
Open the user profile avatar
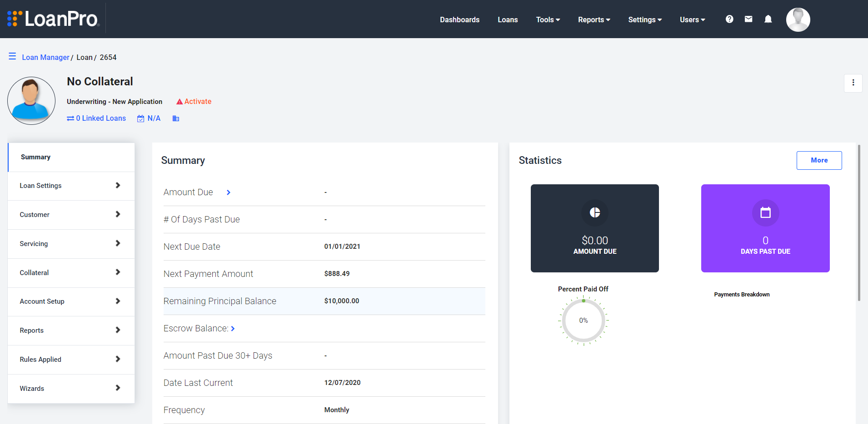[798, 19]
